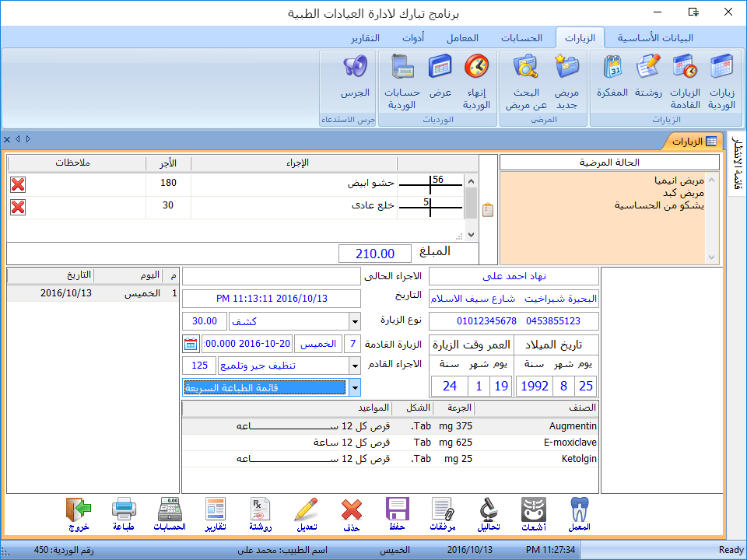Save record with the حفظ icon
The width and height of the screenshot is (747, 560).
[x=398, y=515]
